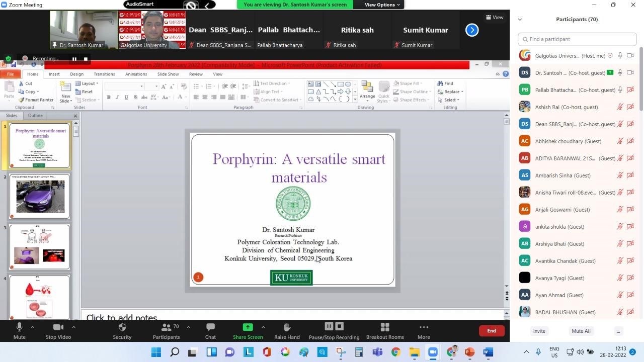Click the Pause/Stop Recording icon
Image resolution: width=644 pixels, height=362 pixels.
click(x=334, y=327)
